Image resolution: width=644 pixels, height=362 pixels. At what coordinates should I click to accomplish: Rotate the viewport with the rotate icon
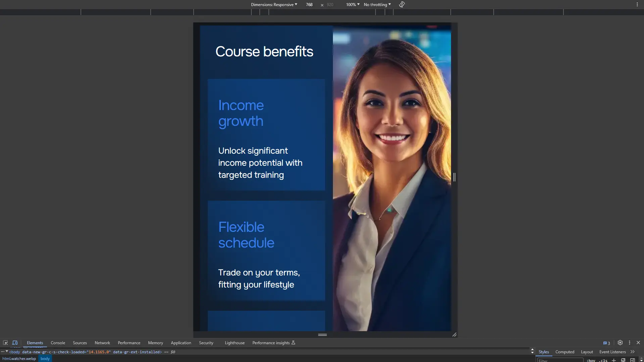[x=402, y=4]
